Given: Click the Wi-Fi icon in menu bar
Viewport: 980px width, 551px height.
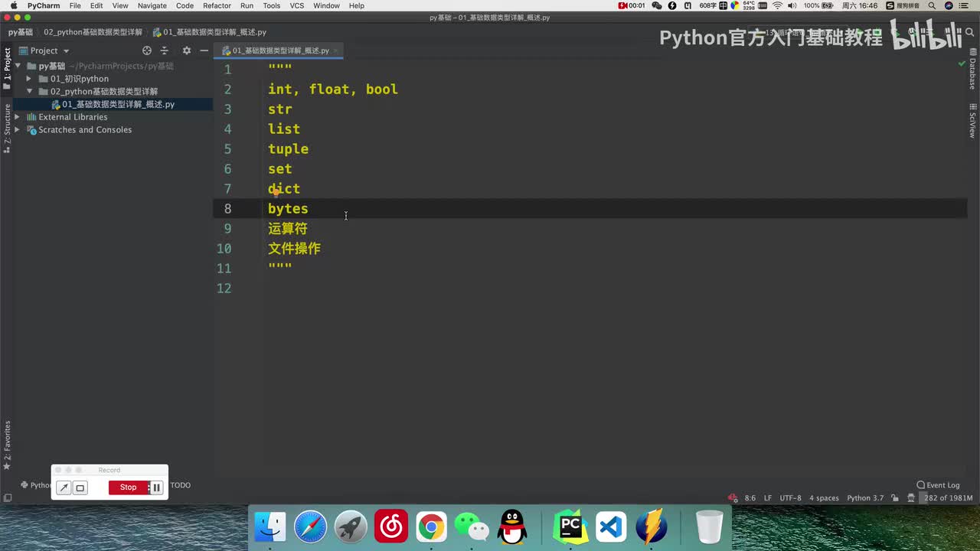Looking at the screenshot, I should click(x=778, y=5).
